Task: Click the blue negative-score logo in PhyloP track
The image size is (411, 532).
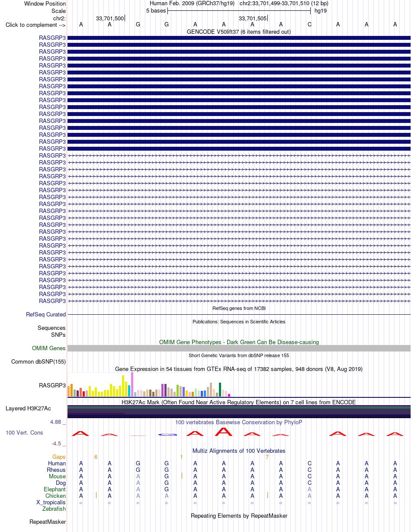Action: 167,435
